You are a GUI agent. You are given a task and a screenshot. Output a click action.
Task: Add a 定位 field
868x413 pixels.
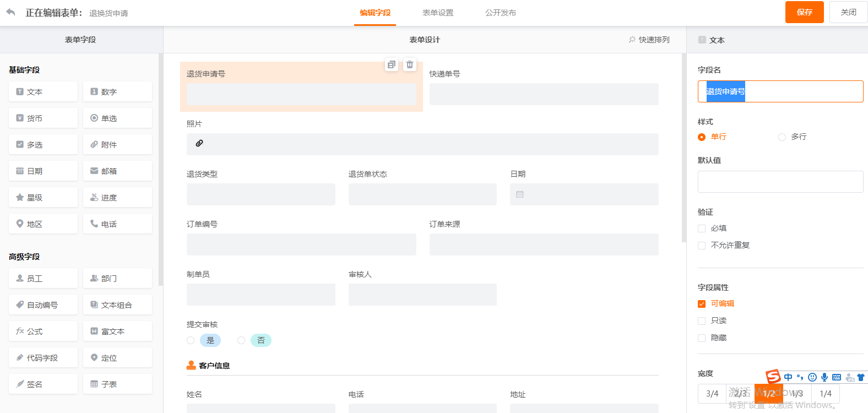(117, 357)
